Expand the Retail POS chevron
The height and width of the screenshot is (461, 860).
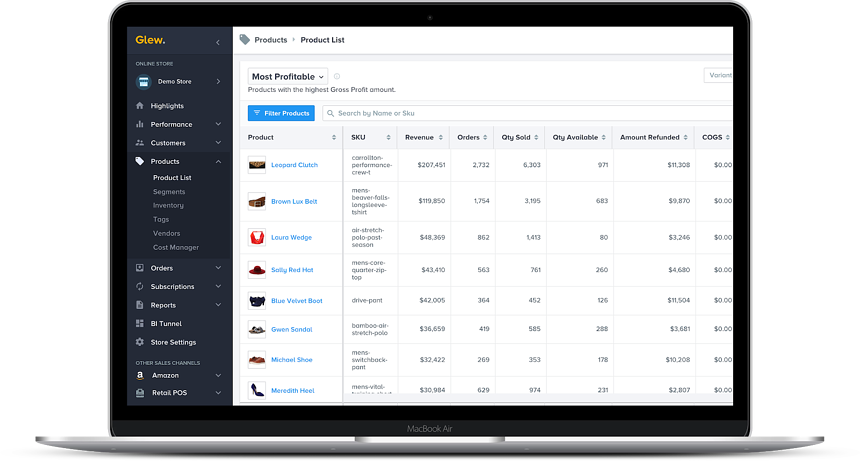pyautogui.click(x=218, y=392)
